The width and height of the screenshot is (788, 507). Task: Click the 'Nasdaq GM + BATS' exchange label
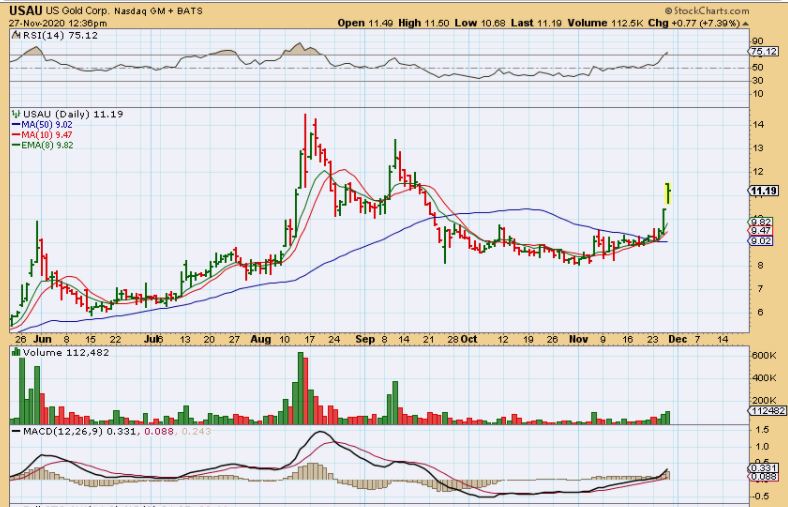(x=158, y=11)
